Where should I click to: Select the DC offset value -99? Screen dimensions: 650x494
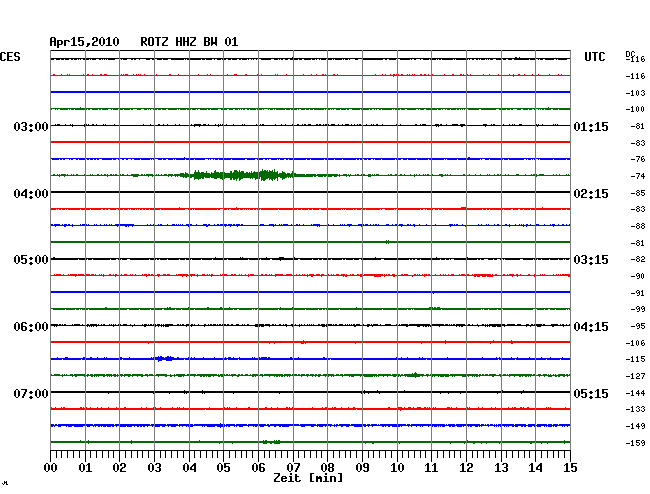(x=638, y=309)
